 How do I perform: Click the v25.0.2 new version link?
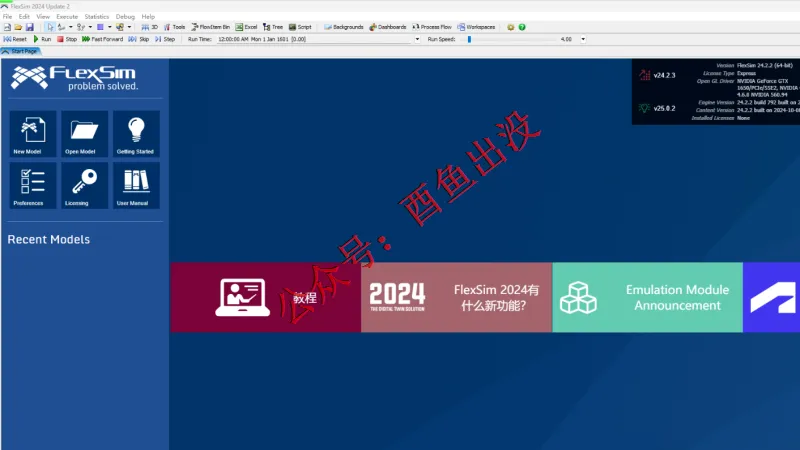pos(664,109)
